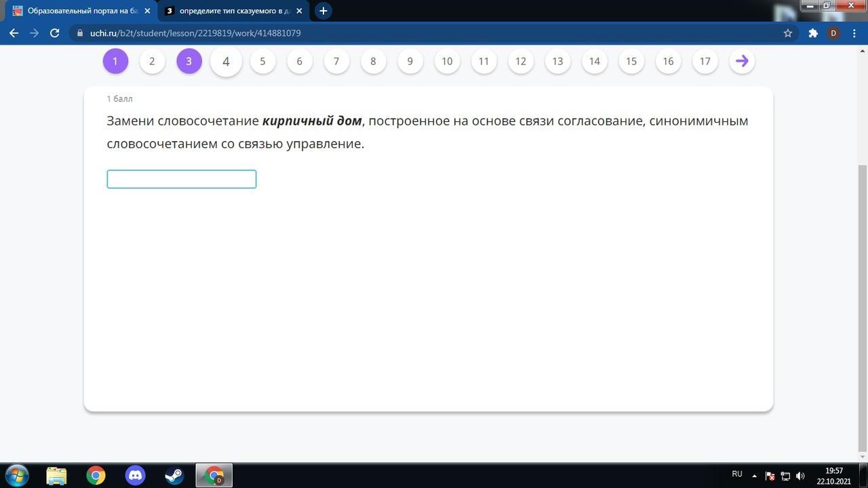Close the определите тип сказуемого tab

pyautogui.click(x=299, y=11)
